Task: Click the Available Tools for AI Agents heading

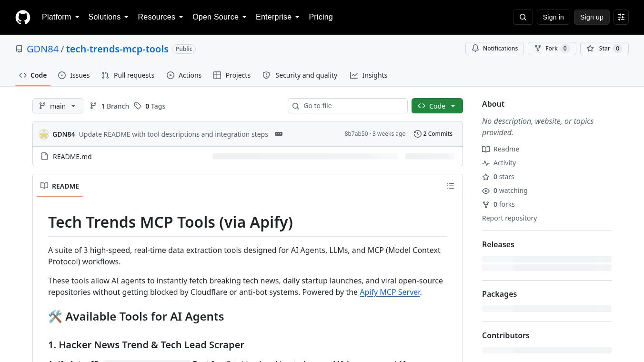Action: point(136,316)
